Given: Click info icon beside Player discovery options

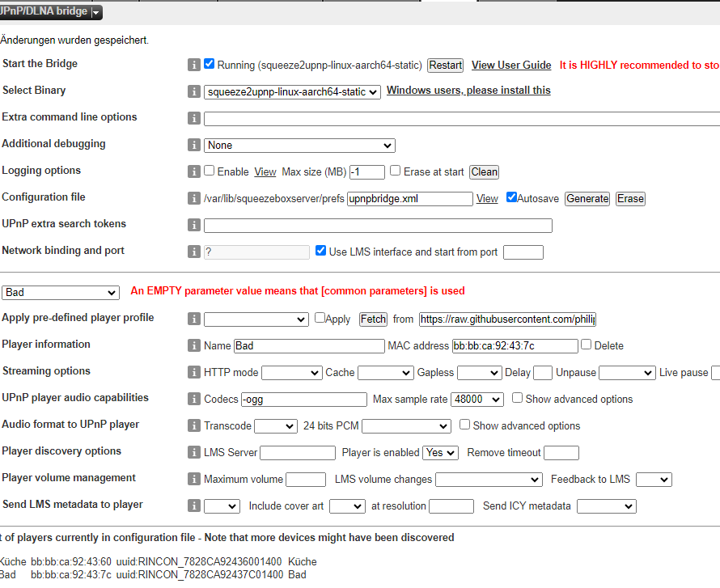Looking at the screenshot, I should pos(194,451).
